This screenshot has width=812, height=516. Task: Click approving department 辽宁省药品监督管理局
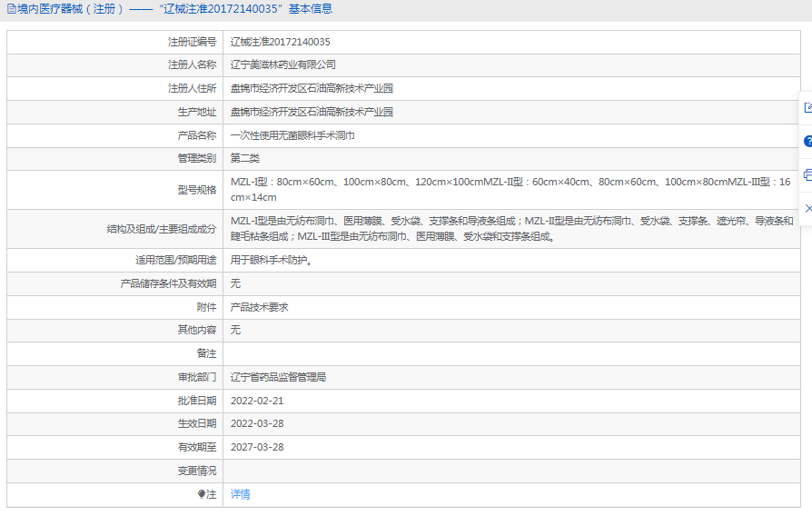(278, 377)
